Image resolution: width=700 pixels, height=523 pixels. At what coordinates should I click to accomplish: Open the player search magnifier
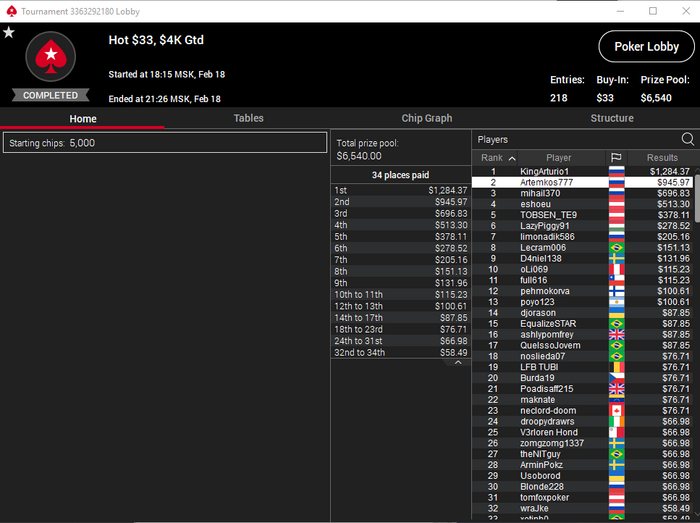[688, 139]
